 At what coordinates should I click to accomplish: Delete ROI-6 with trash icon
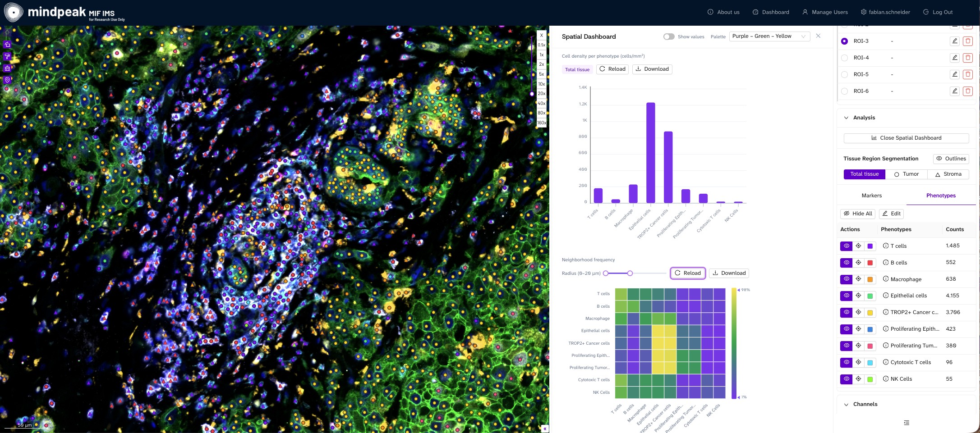[x=967, y=91]
